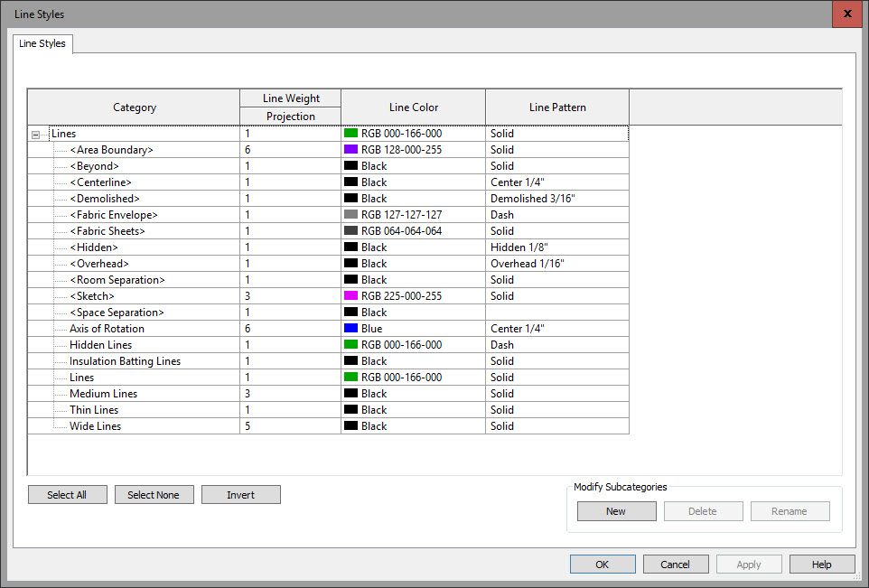The image size is (869, 588).
Task: Click the Delete subcategory button
Action: 704,511
